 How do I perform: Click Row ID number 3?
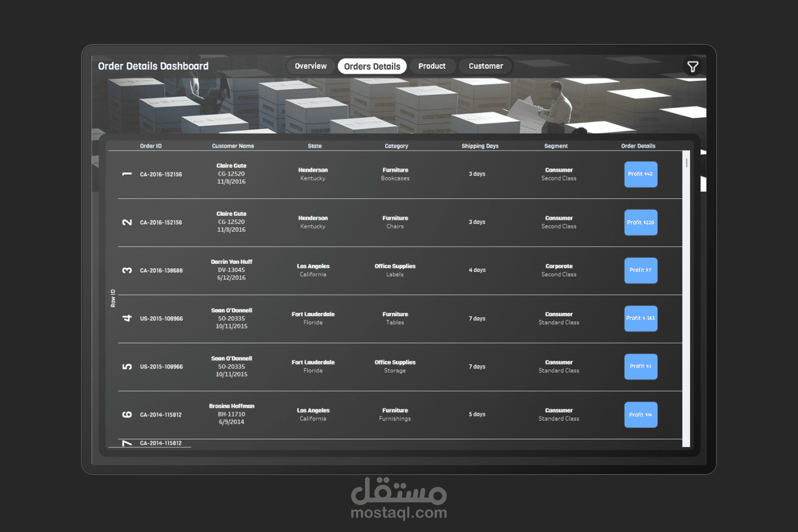tap(127, 270)
